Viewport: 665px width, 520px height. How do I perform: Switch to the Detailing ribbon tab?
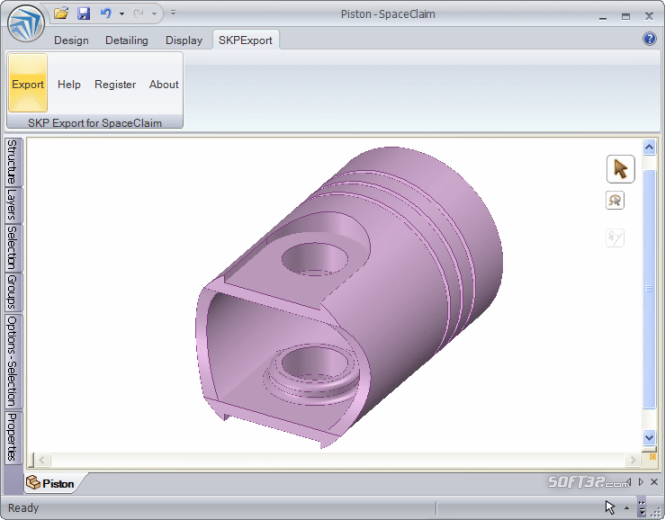click(126, 40)
